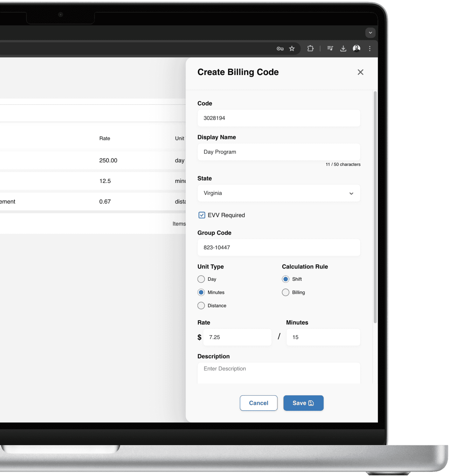
Task: Open the media playback control icon
Action: (x=330, y=48)
